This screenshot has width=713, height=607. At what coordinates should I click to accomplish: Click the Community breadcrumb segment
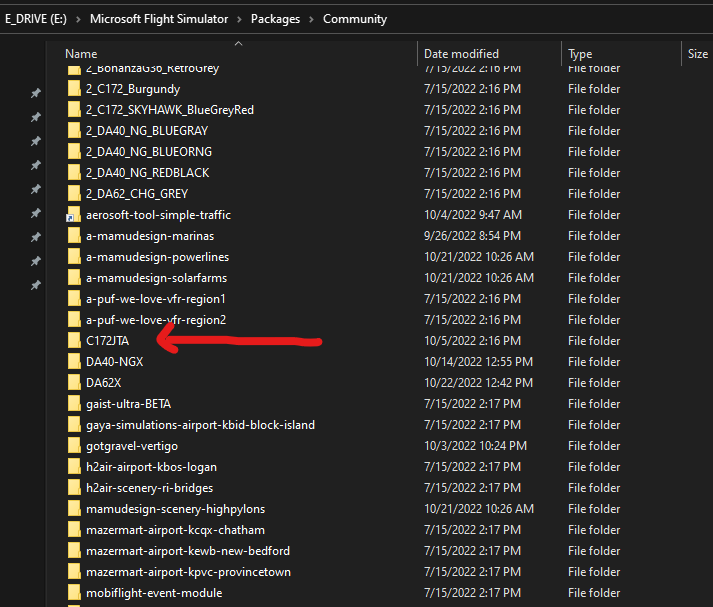pos(355,19)
